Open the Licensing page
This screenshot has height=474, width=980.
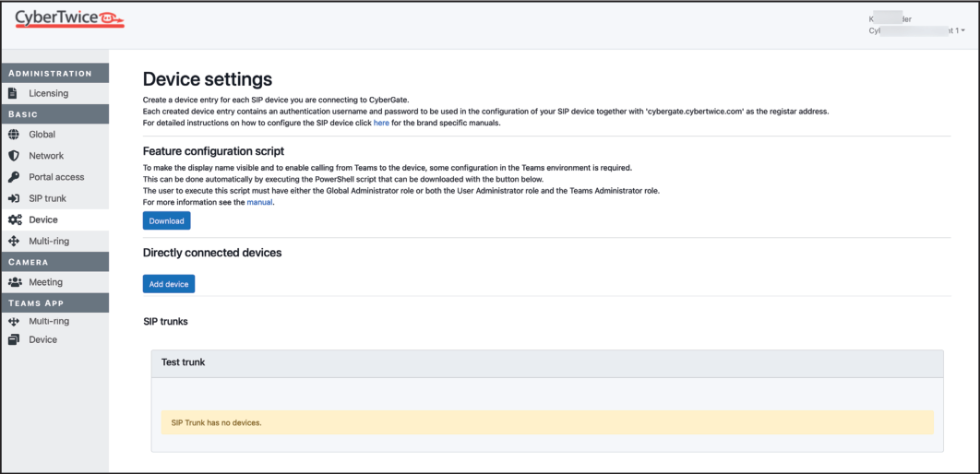coord(55,94)
